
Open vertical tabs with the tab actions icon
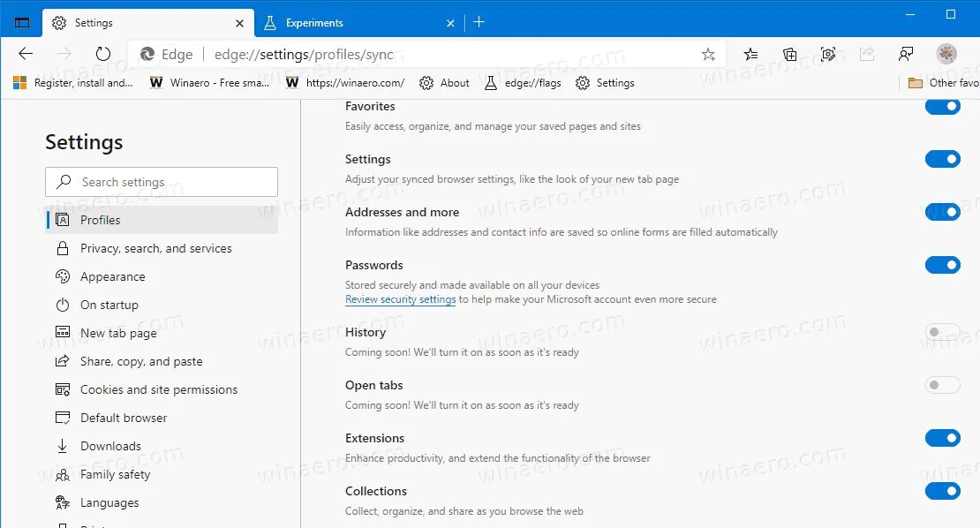click(x=21, y=21)
